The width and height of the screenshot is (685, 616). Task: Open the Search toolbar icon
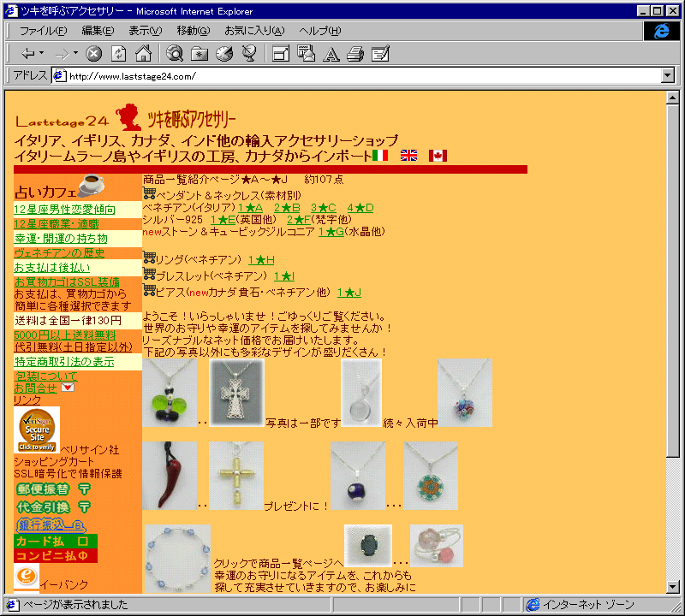(x=175, y=54)
